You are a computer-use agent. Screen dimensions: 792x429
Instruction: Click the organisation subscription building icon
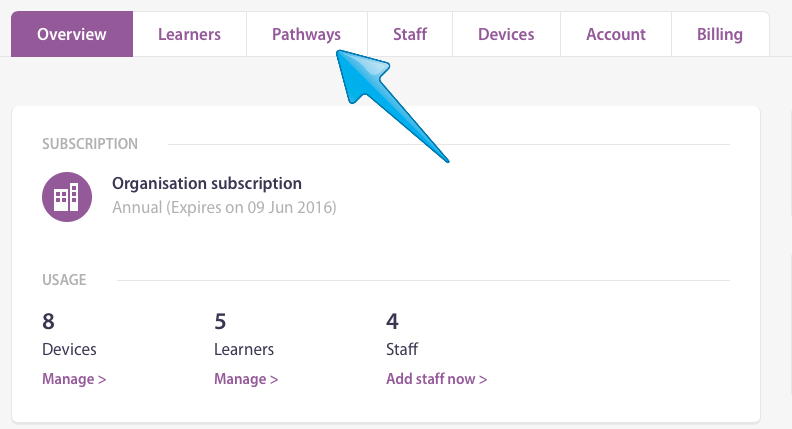click(67, 196)
